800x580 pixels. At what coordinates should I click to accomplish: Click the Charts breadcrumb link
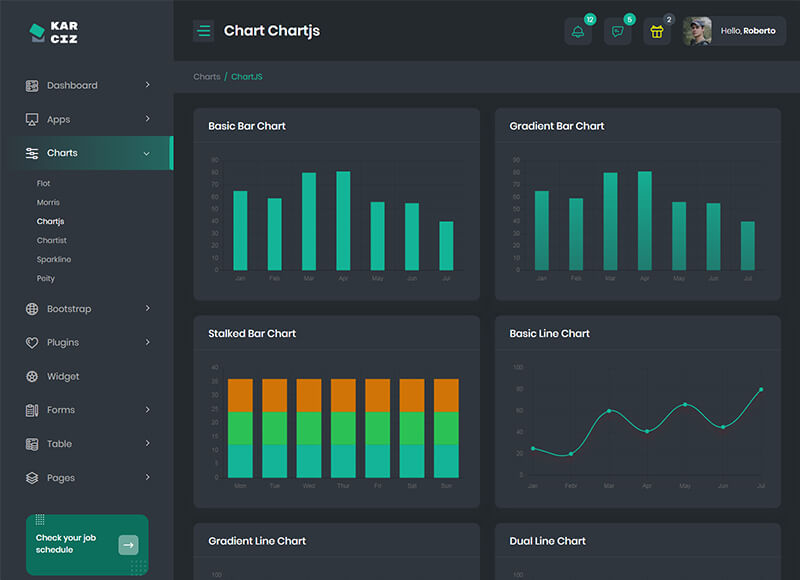point(207,77)
